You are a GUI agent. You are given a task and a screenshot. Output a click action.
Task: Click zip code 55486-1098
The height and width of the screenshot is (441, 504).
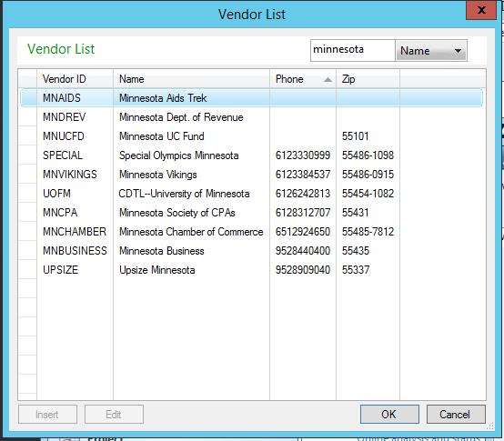tap(368, 155)
